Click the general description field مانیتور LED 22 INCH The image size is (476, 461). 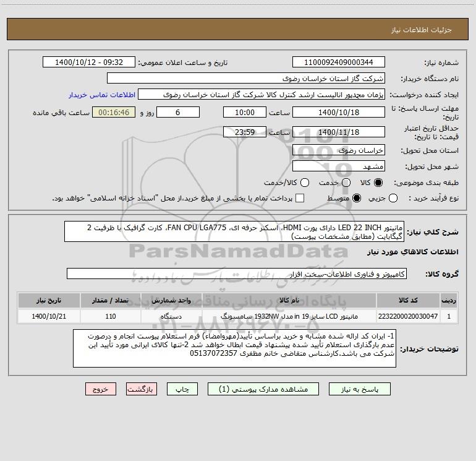(234, 231)
